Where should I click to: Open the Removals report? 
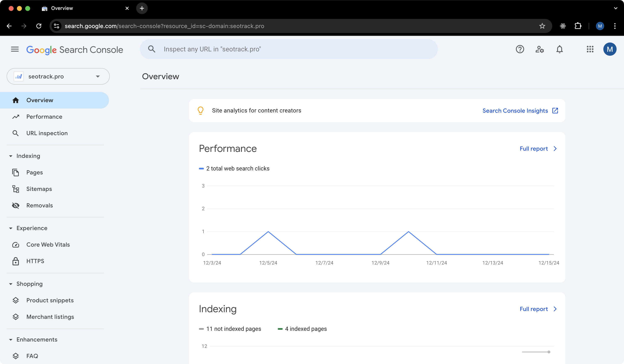39,205
